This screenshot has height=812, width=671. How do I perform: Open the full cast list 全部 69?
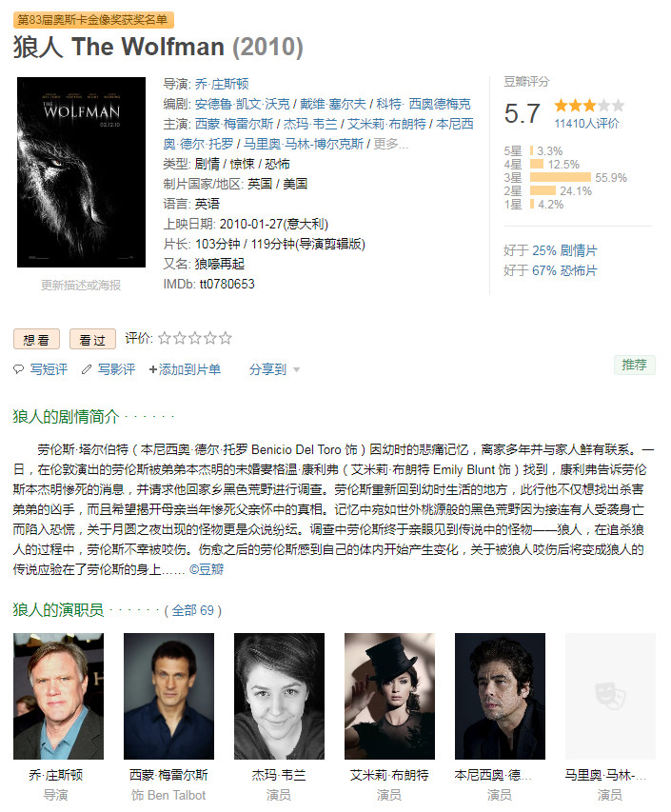coord(192,610)
